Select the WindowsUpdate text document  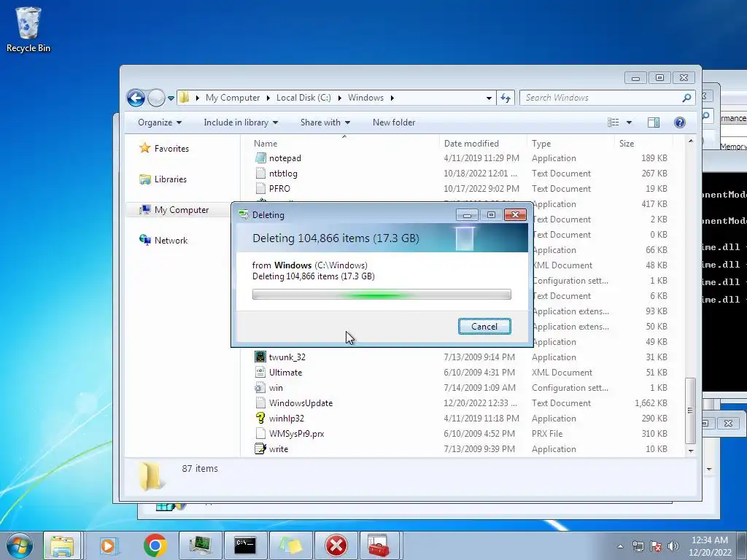point(301,402)
